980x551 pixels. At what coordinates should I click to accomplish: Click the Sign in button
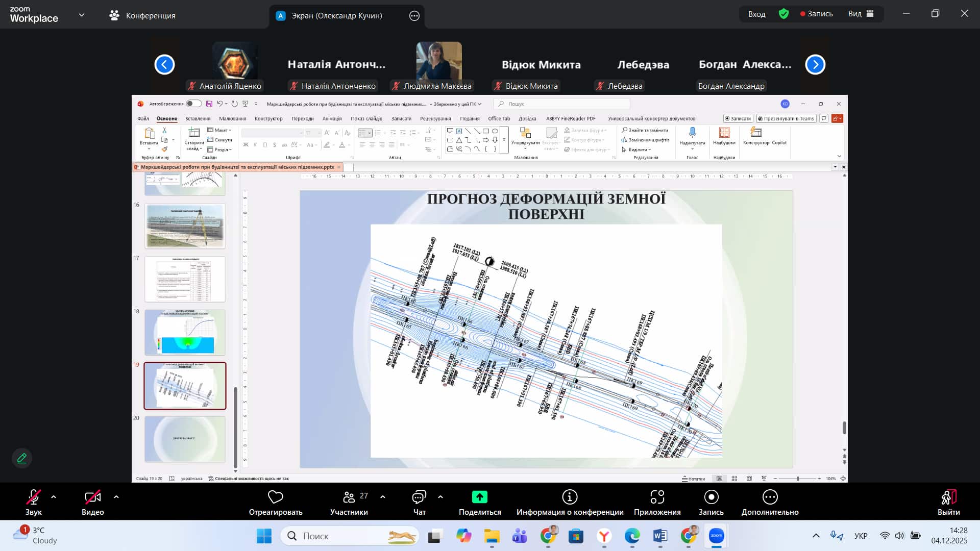point(756,14)
